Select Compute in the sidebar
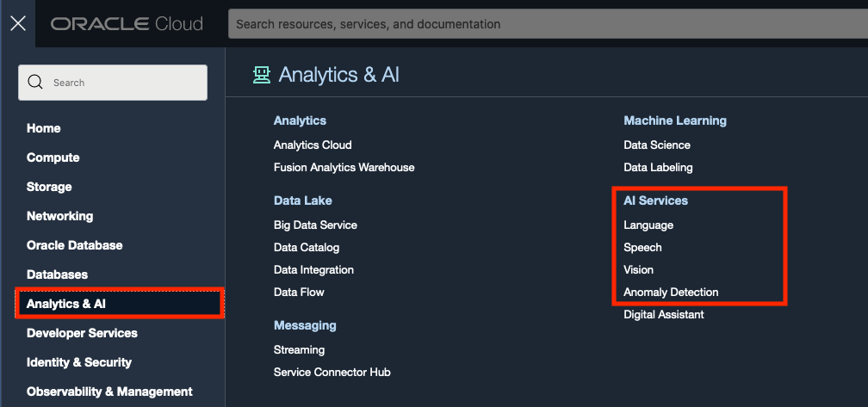This screenshot has height=407, width=868. point(53,157)
